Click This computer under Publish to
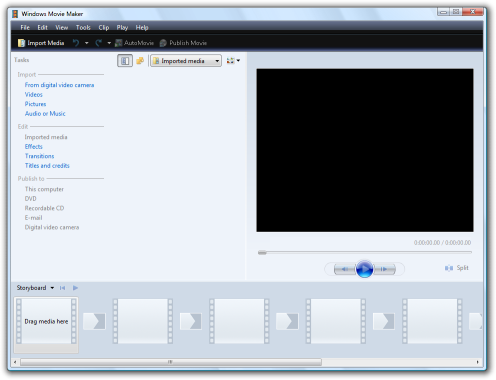 tap(44, 189)
